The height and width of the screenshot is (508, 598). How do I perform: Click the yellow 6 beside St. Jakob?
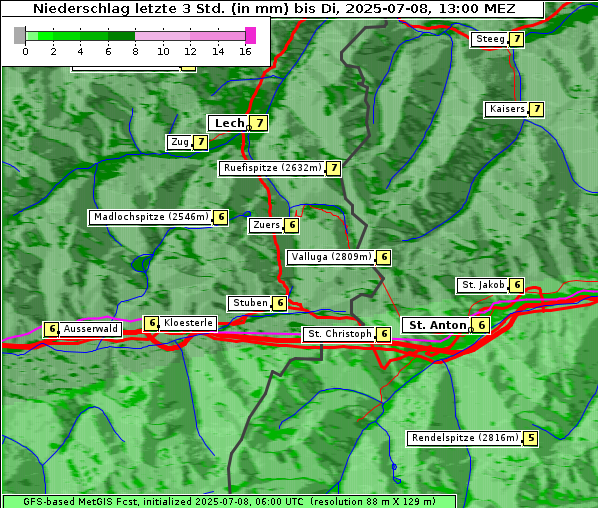tap(517, 285)
